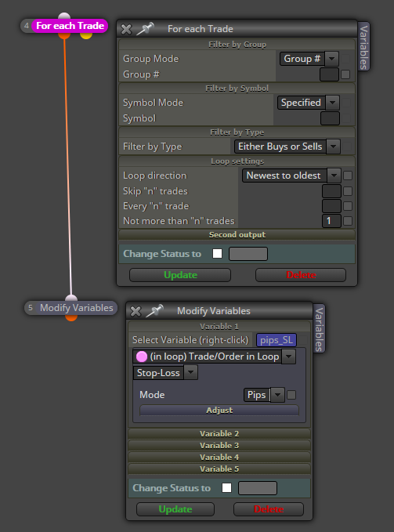Open the Group Mode dropdown
Image resolution: width=394 pixels, height=532 pixels.
tap(331, 59)
